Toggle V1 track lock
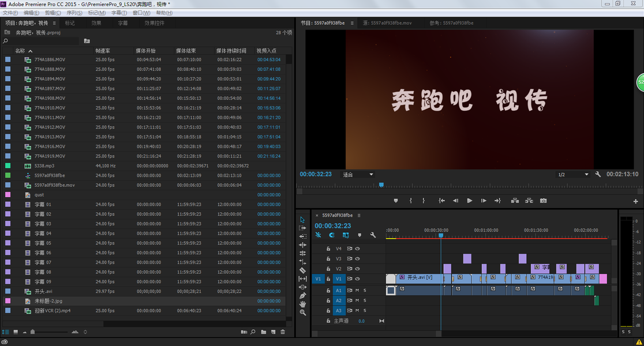 point(328,279)
